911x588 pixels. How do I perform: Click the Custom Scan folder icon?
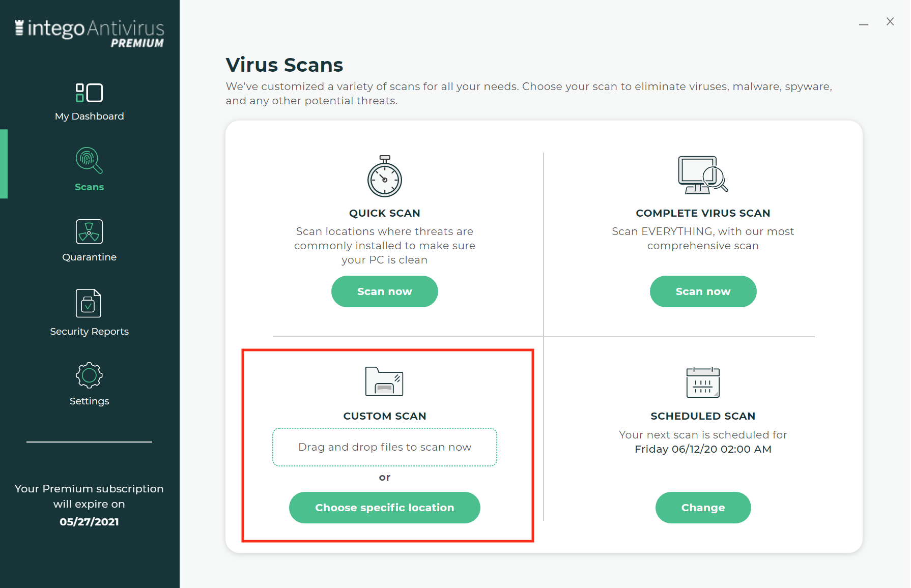coord(384,381)
